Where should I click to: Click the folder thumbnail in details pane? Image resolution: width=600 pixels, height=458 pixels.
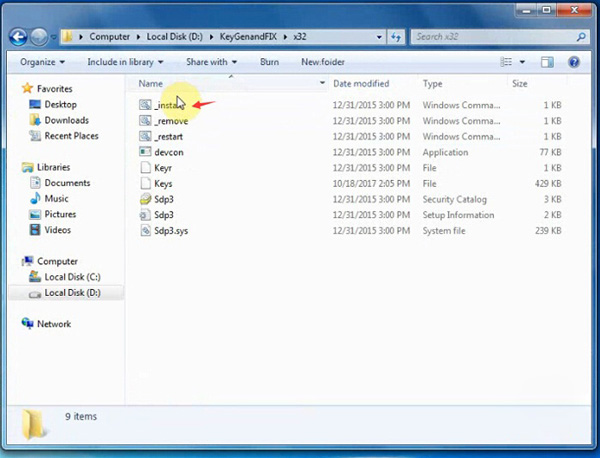[x=34, y=424]
